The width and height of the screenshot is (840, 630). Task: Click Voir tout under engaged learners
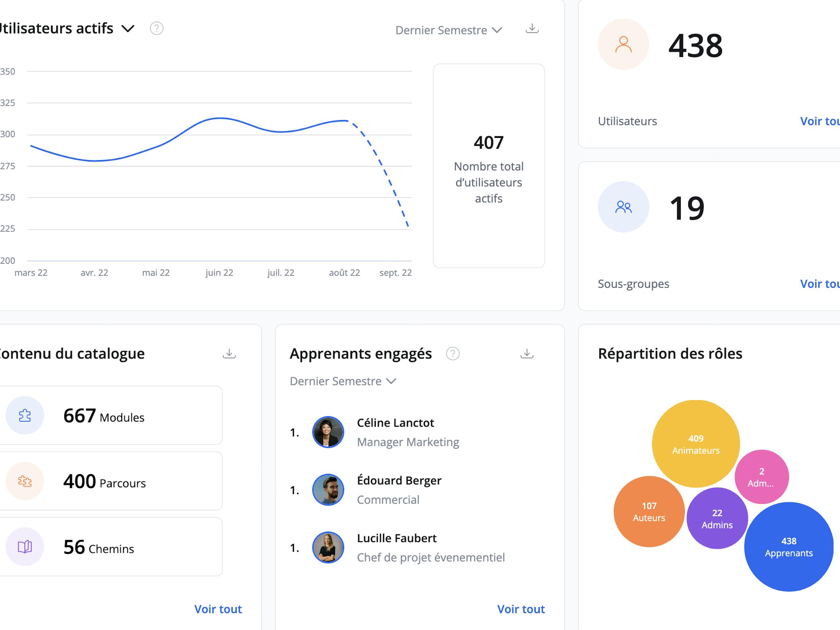(521, 609)
